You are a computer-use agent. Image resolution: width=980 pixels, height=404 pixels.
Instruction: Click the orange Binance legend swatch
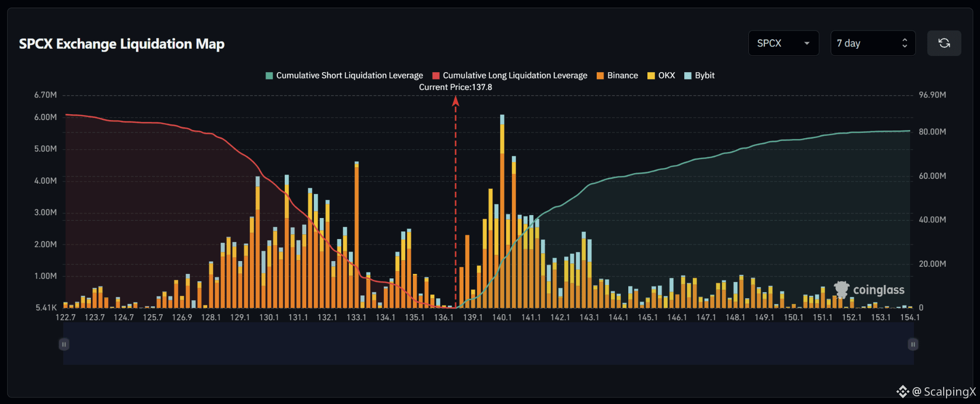point(600,76)
